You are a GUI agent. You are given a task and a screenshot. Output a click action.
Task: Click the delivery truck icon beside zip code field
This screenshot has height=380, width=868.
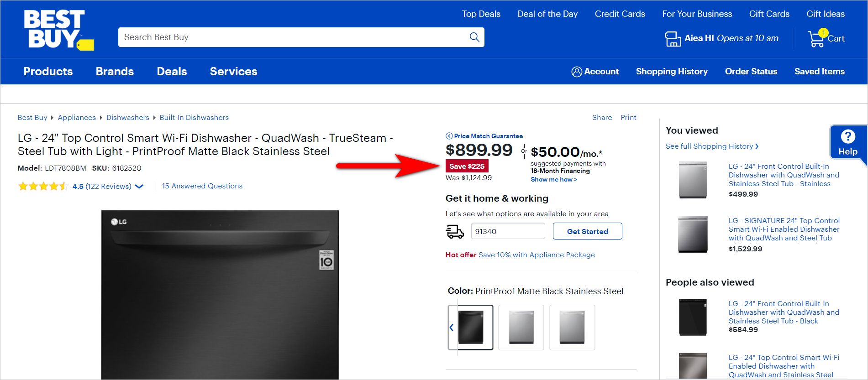coord(455,231)
